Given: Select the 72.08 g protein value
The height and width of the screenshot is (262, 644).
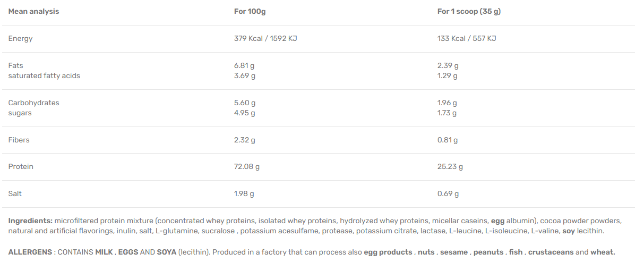Looking at the screenshot, I should click(246, 167).
